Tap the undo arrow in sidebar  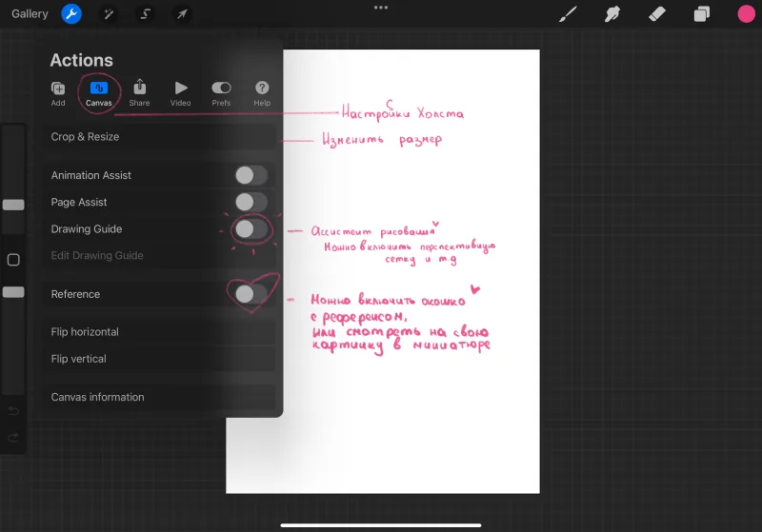tap(13, 411)
